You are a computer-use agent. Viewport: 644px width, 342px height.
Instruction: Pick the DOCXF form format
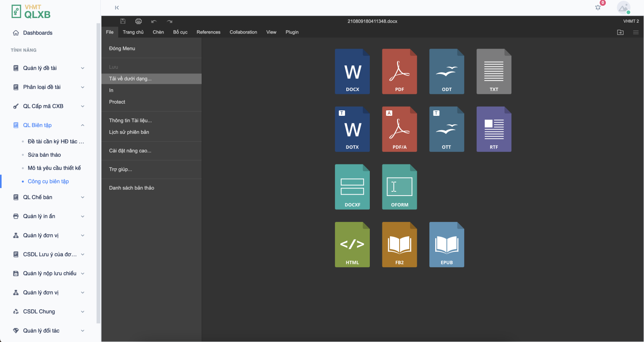(352, 187)
